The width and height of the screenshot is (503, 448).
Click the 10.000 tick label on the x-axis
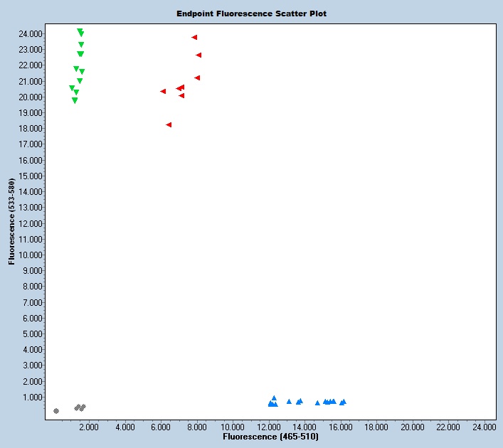pos(232,427)
